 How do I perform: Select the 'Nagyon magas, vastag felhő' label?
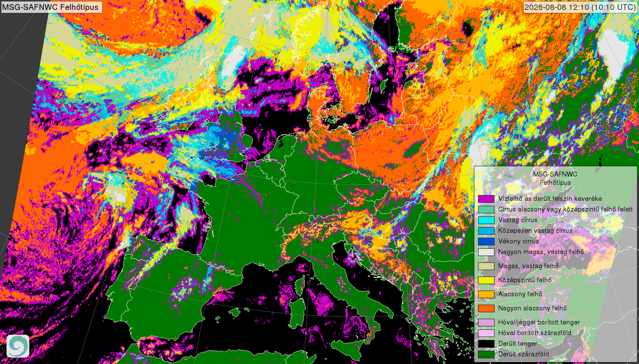coord(541,252)
